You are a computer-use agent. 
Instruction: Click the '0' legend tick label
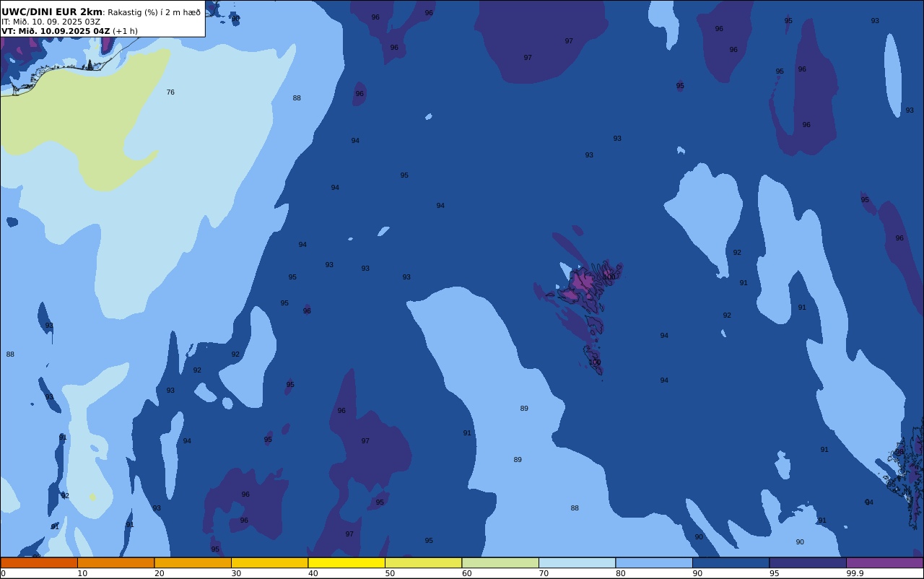pyautogui.click(x=3, y=573)
